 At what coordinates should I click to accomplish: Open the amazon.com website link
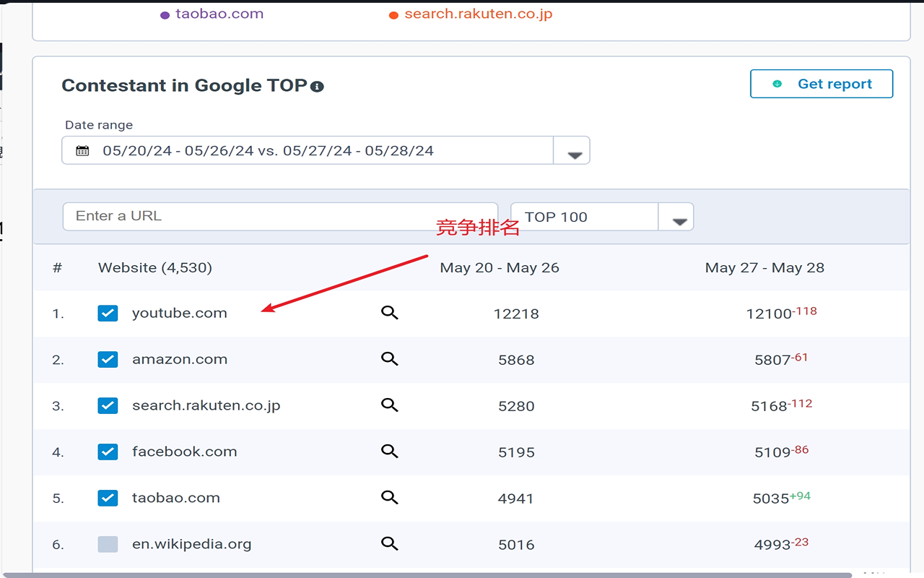pyautogui.click(x=180, y=359)
